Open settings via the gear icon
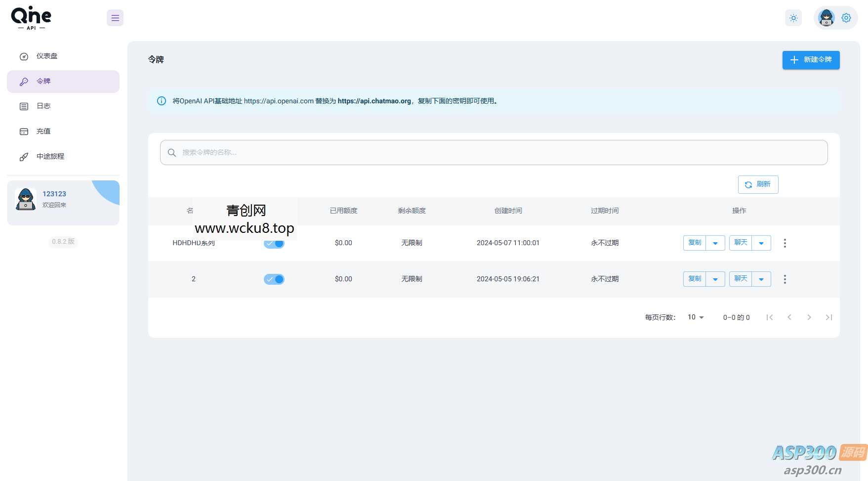This screenshot has width=868, height=481. 846,18
